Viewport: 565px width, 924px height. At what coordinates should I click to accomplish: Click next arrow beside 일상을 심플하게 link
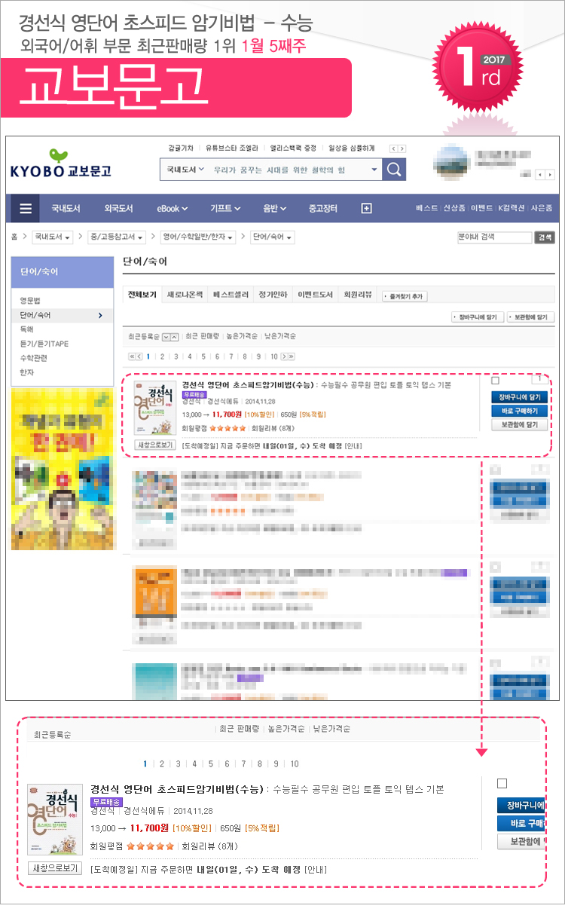coord(402,148)
